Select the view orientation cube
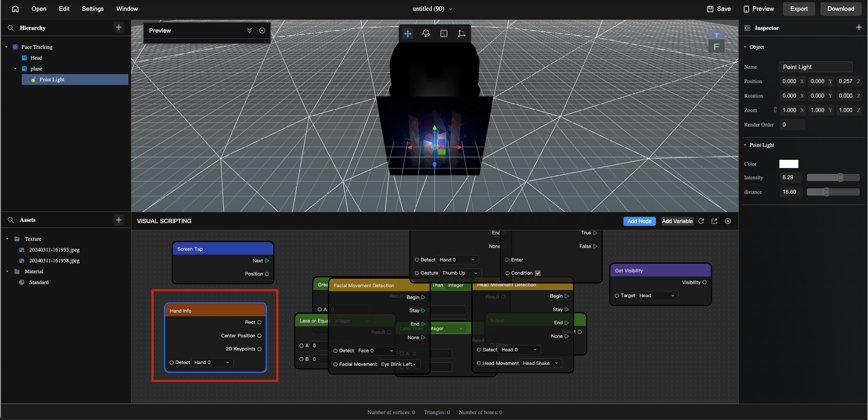 (x=716, y=42)
